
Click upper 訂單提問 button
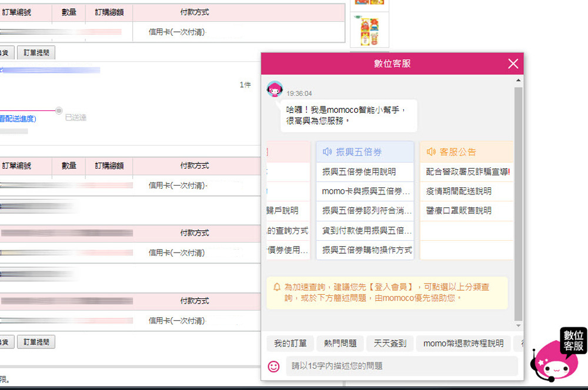36,53
